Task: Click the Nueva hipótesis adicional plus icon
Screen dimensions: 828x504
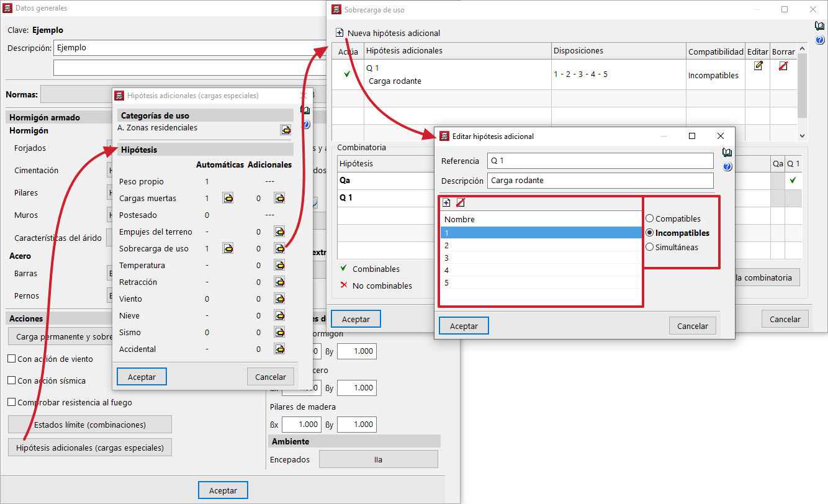Action: [x=339, y=33]
